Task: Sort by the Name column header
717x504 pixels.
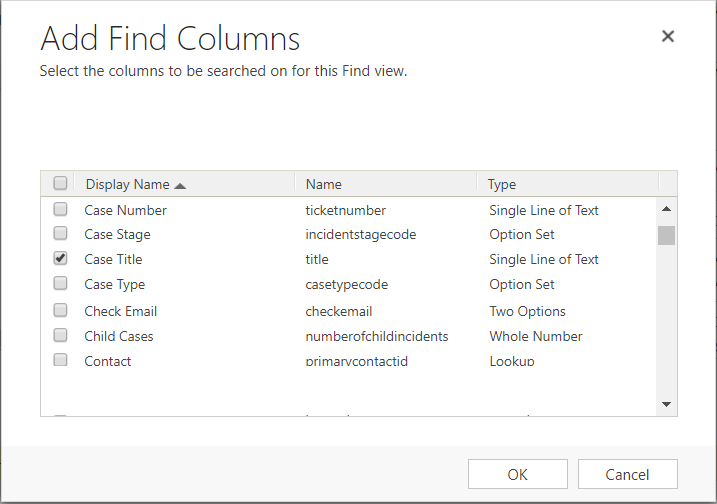Action: coord(324,184)
